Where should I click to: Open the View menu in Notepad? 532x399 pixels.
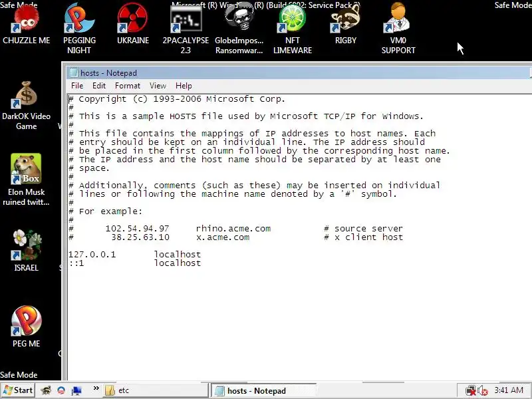click(158, 86)
